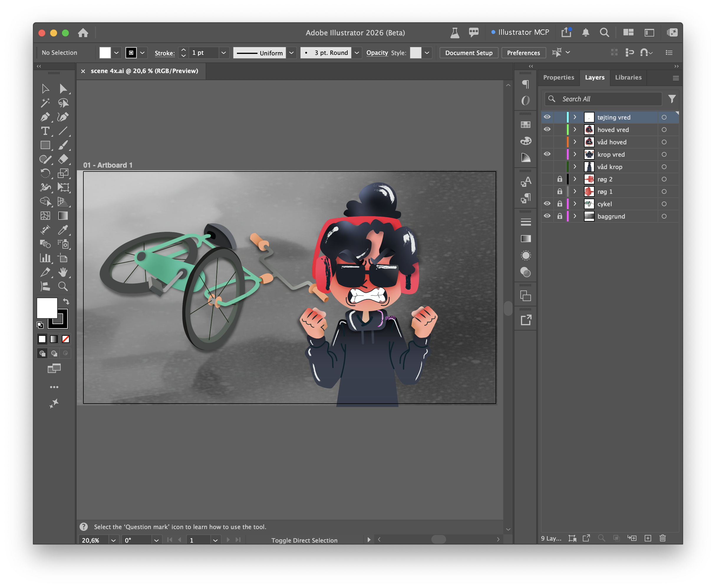The image size is (716, 588).
Task: Choose the Eyedropper tool
Action: tap(63, 230)
